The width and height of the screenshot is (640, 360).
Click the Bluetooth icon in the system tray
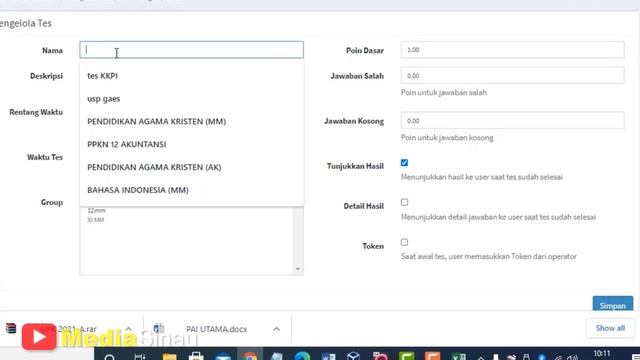(542, 357)
